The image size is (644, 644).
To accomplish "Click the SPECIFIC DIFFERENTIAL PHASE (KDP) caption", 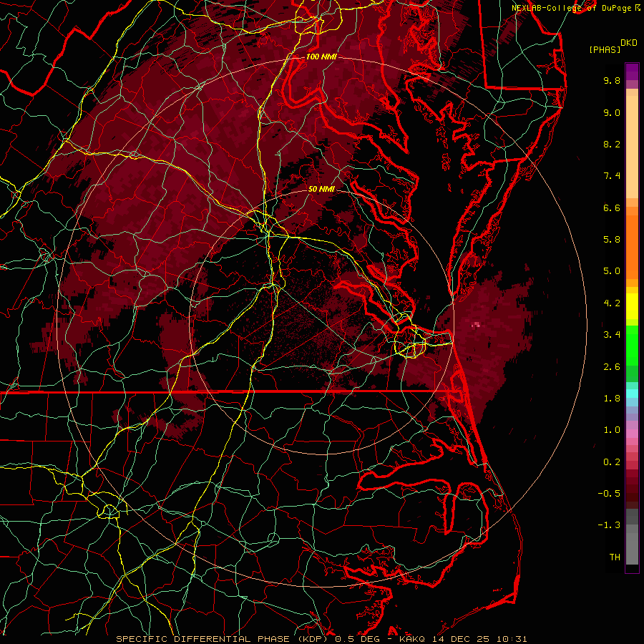I will (x=221, y=639).
